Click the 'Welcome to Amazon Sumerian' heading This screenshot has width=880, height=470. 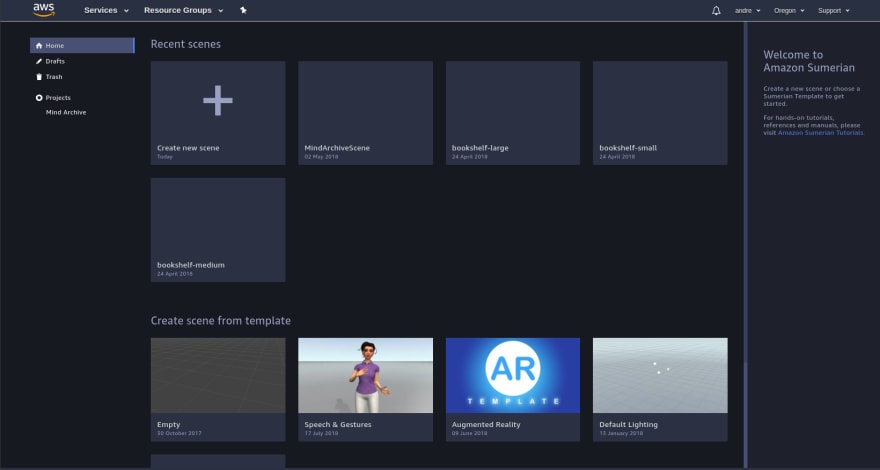coord(809,61)
